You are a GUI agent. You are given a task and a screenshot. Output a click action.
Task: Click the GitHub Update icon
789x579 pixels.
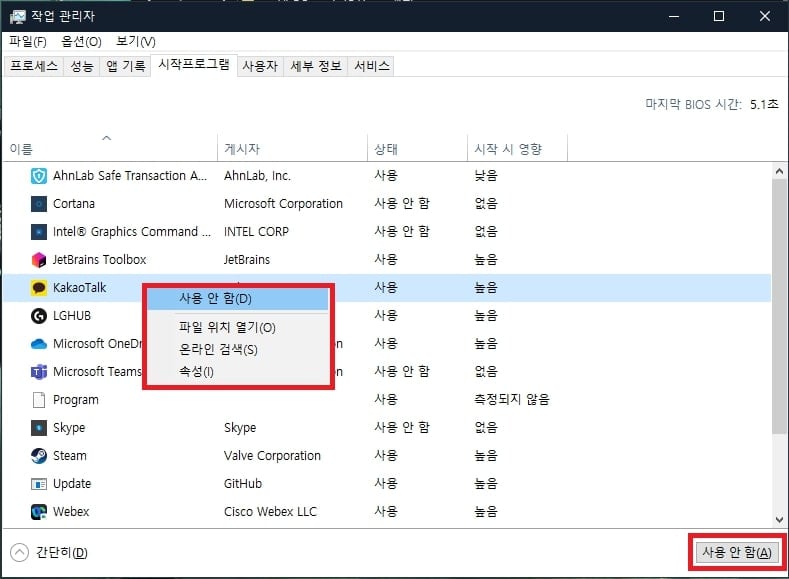point(39,484)
